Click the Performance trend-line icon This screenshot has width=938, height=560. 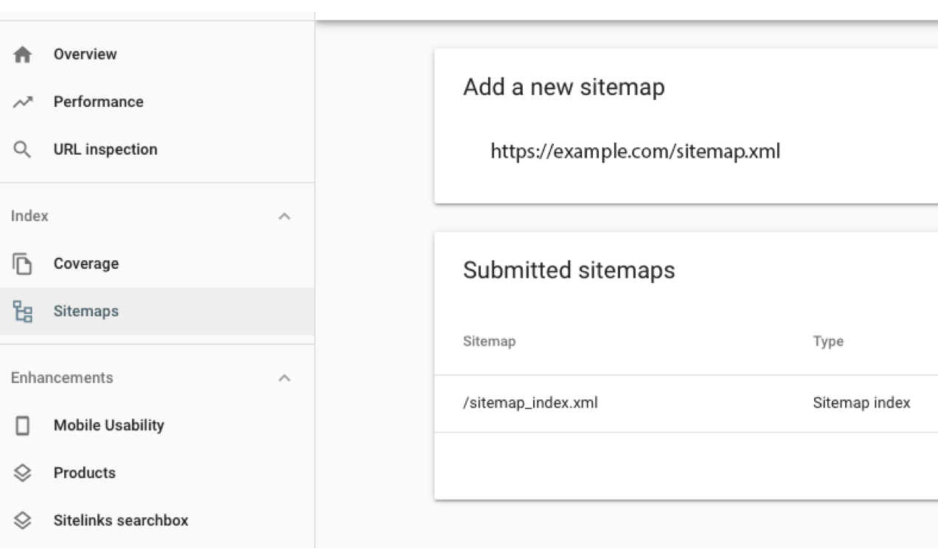pos(24,102)
